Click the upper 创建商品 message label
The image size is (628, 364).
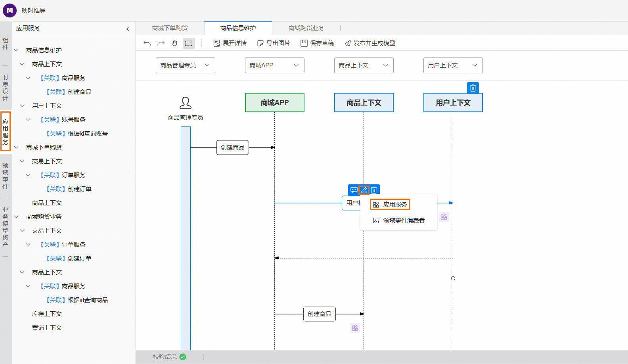click(x=233, y=148)
